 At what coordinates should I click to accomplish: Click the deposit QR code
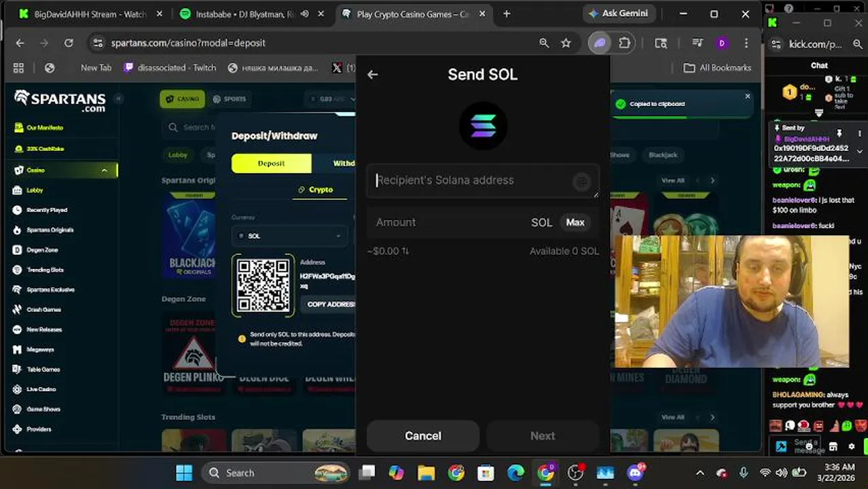click(263, 285)
